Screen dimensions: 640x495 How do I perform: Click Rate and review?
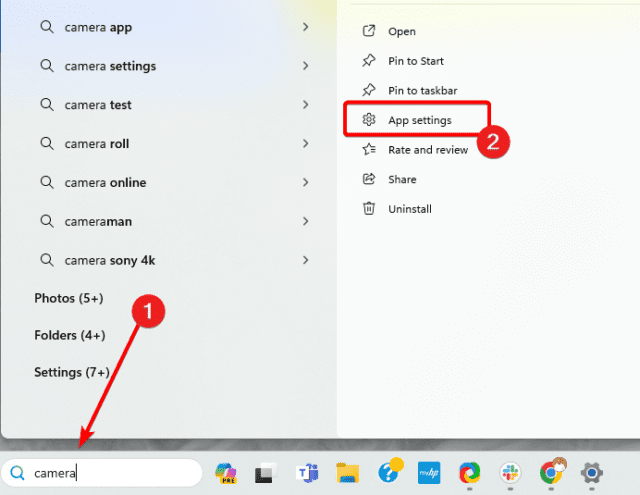pyautogui.click(x=428, y=149)
